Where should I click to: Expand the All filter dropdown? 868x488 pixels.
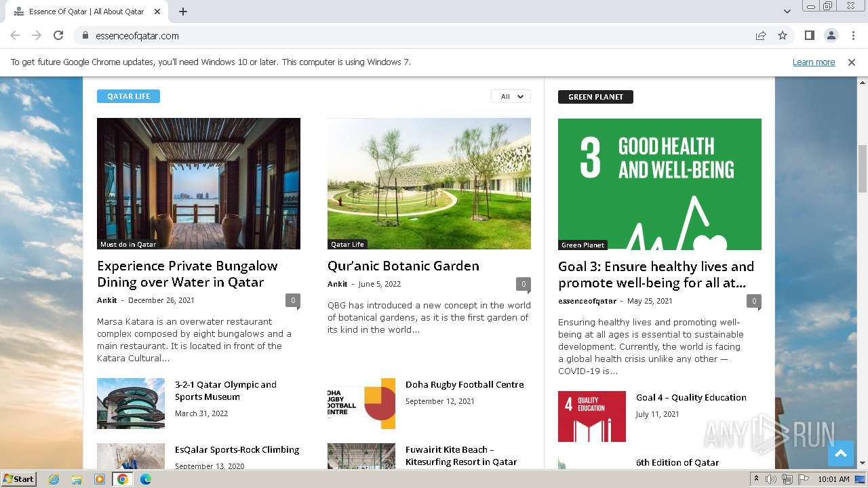(511, 96)
